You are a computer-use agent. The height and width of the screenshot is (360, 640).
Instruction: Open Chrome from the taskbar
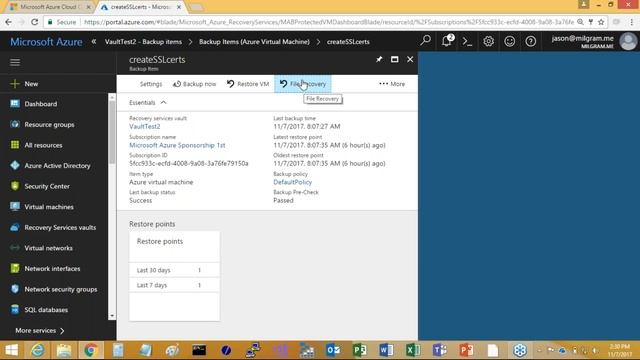[x=91, y=350]
